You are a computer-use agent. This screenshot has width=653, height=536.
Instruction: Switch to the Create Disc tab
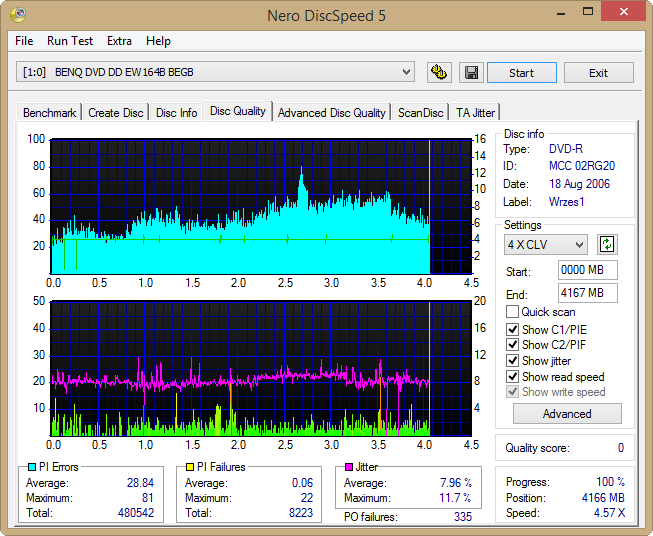pos(116,113)
